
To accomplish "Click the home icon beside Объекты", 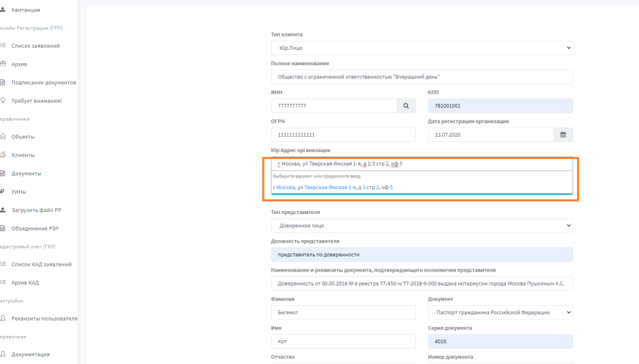I will [x=3, y=137].
